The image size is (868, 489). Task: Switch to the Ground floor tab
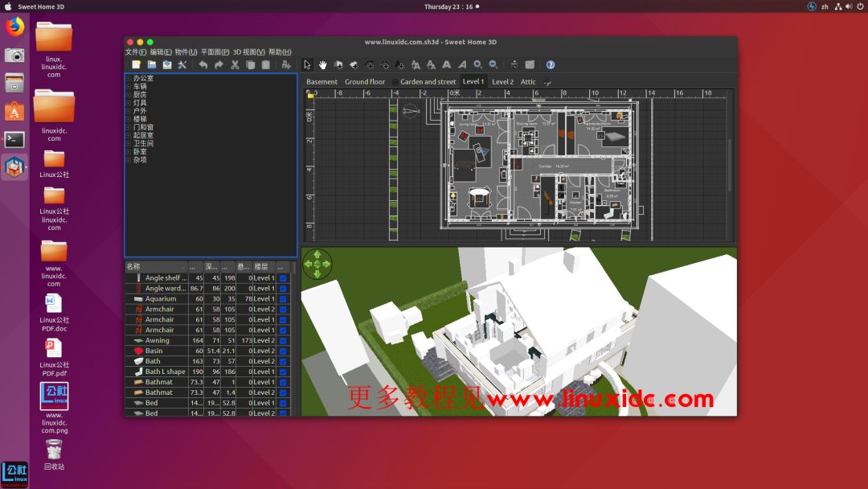tap(365, 82)
